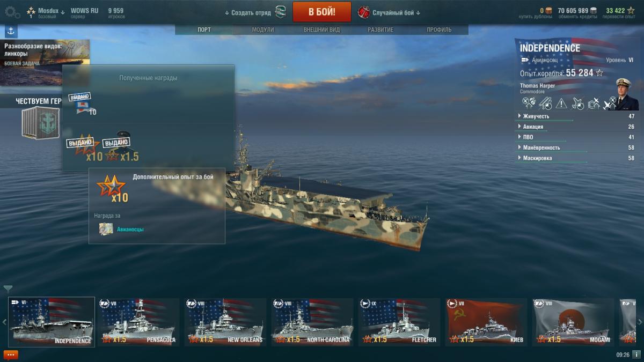Image resolution: width=644 pixels, height=362 pixels.
Task: Open the settings gear menu
Action: coord(12,12)
